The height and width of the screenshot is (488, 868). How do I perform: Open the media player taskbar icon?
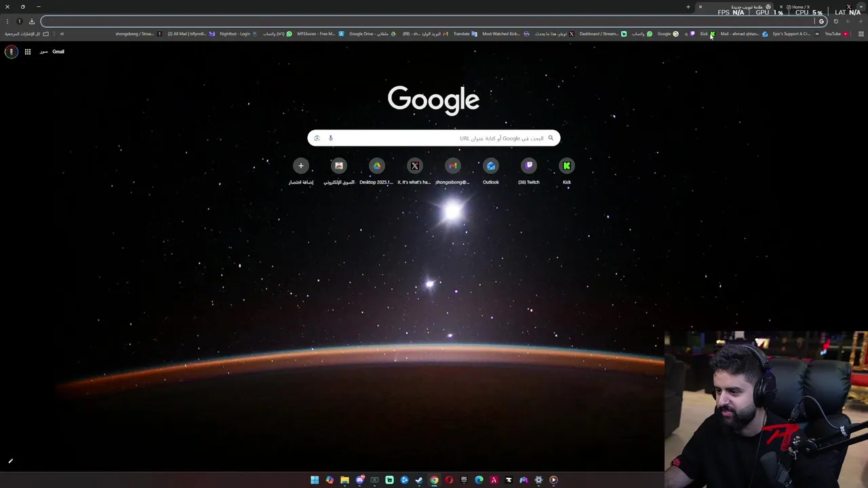[x=553, y=480]
